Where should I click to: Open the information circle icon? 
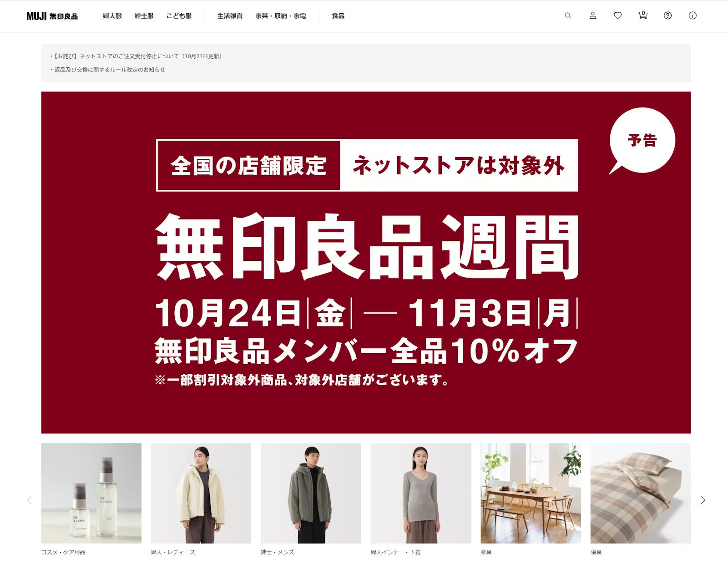point(693,15)
